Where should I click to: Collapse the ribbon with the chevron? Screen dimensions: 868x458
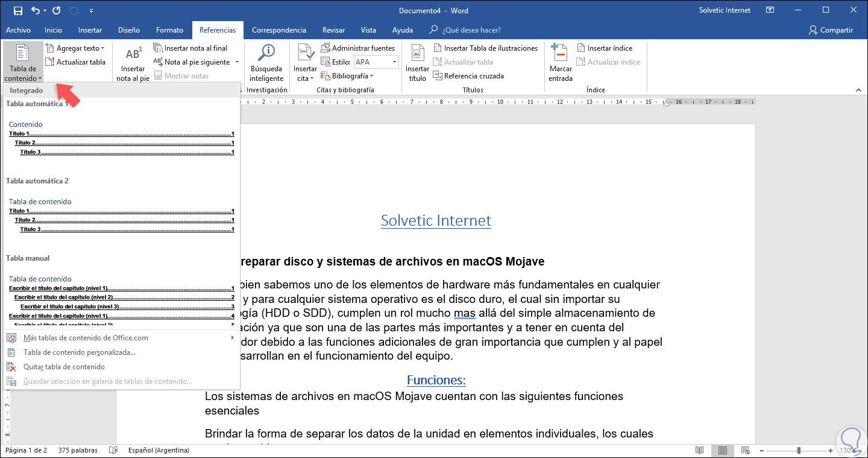[858, 89]
